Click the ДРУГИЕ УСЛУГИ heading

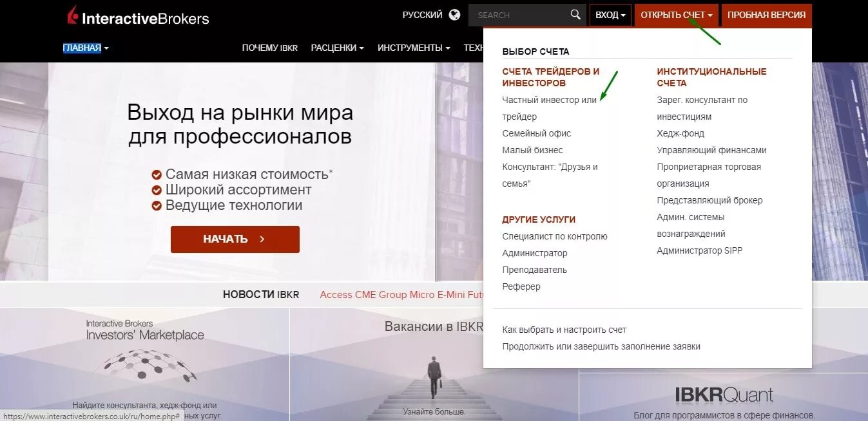(539, 220)
